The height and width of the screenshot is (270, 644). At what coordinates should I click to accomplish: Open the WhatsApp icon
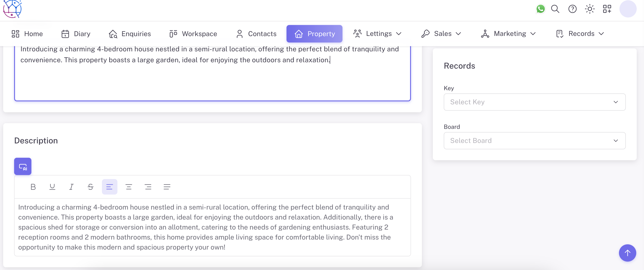coord(540,9)
